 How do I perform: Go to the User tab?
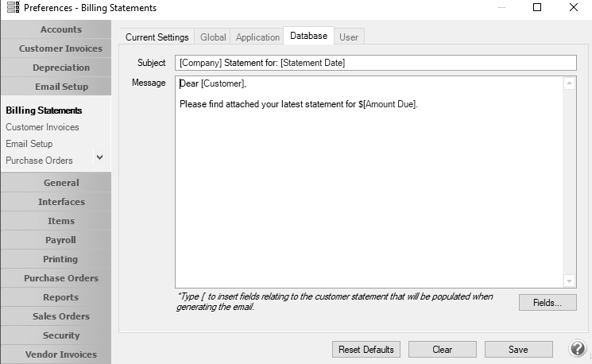click(x=349, y=37)
